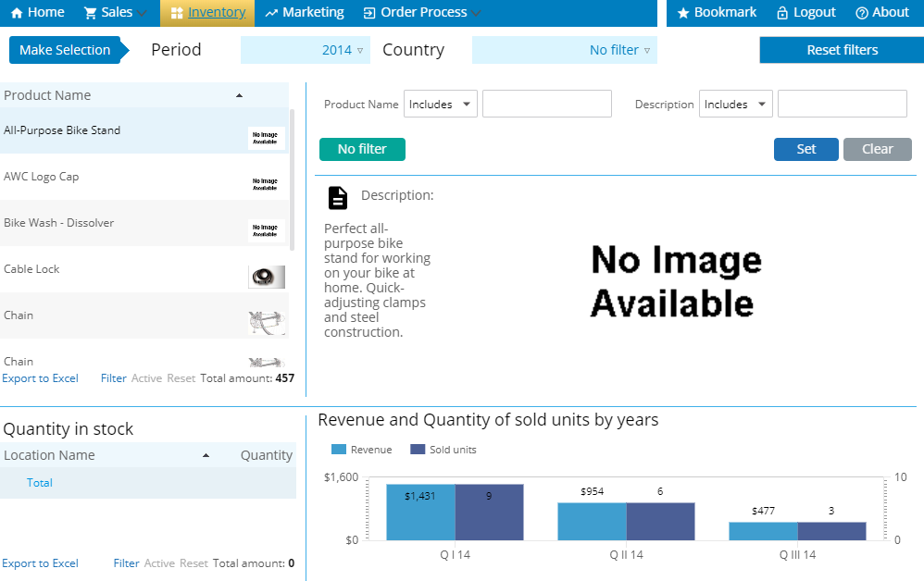
Task: Click the Description filter text field
Action: (842, 105)
